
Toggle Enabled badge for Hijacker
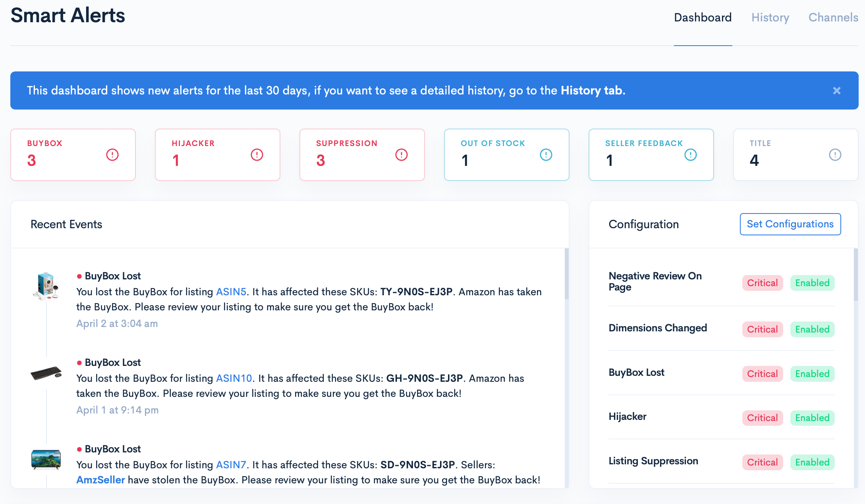click(812, 418)
